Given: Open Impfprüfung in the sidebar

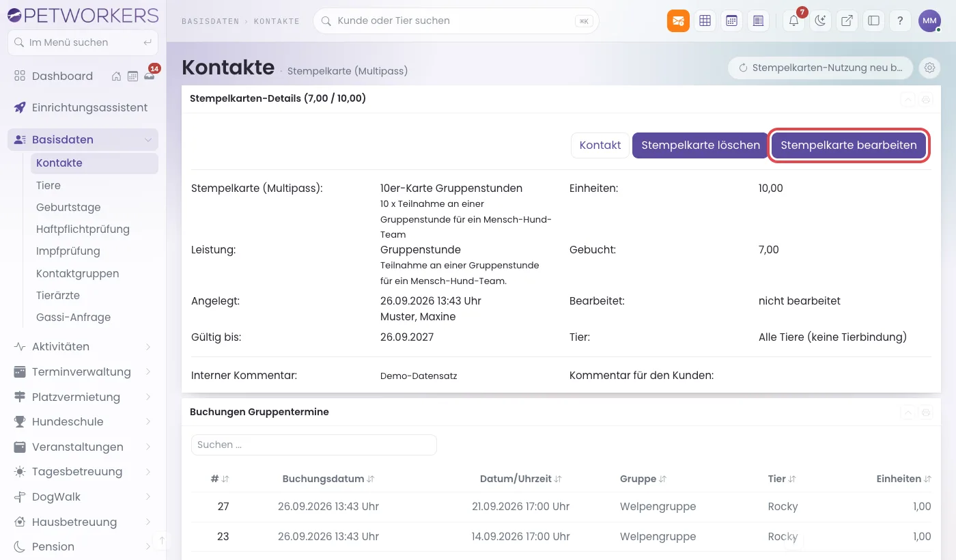Looking at the screenshot, I should pyautogui.click(x=94, y=251).
